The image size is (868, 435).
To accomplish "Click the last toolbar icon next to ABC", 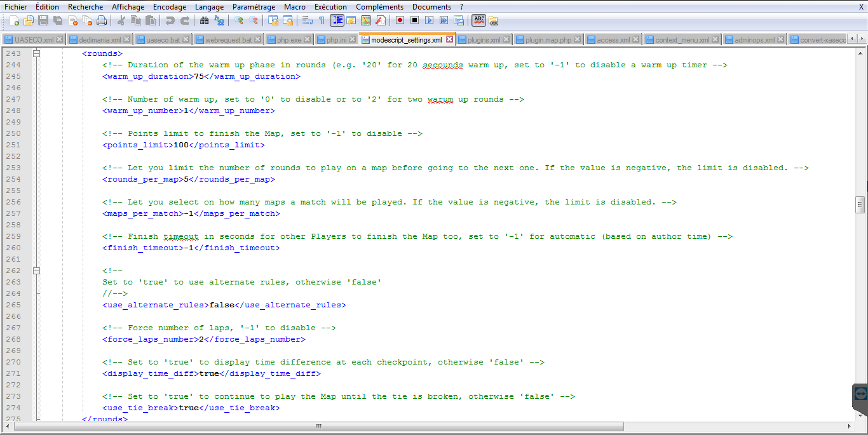I will pyautogui.click(x=493, y=20).
